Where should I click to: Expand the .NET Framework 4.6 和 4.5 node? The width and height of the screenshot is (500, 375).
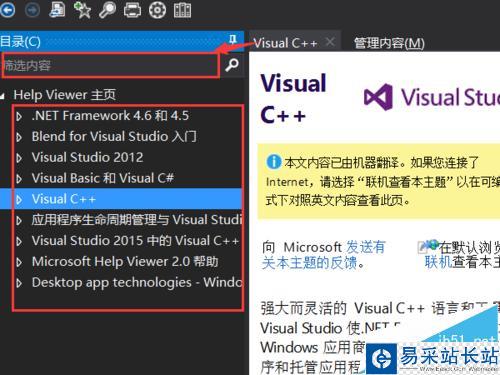[x=19, y=117]
